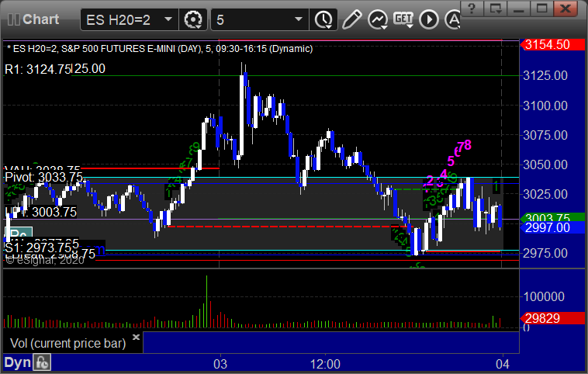The width and height of the screenshot is (588, 374).
Task: Click the circled A icon
Action: (x=453, y=19)
